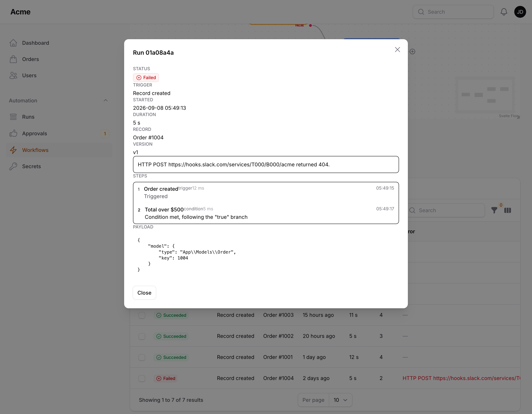This screenshot has height=414, width=532.
Task: Click the Acme logo
Action: [x=21, y=12]
